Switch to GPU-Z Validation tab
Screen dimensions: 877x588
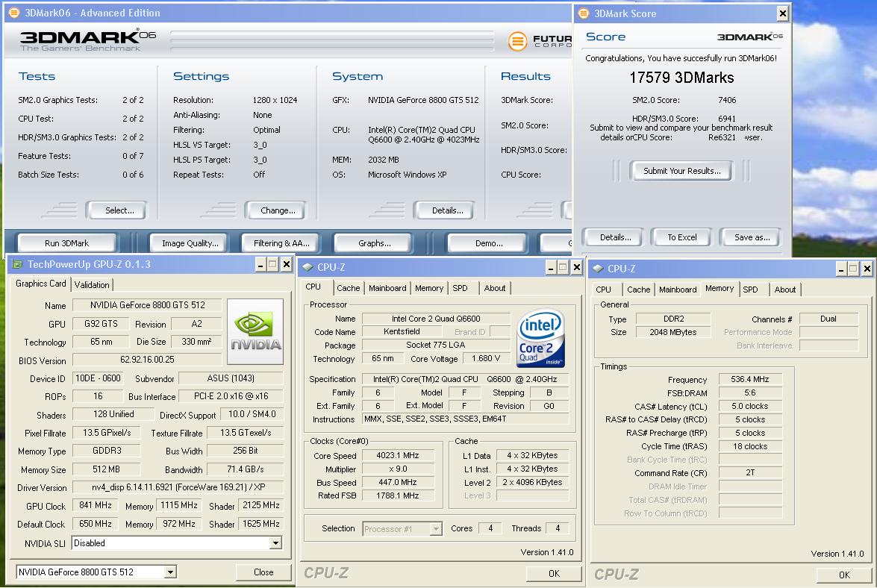tap(92, 284)
